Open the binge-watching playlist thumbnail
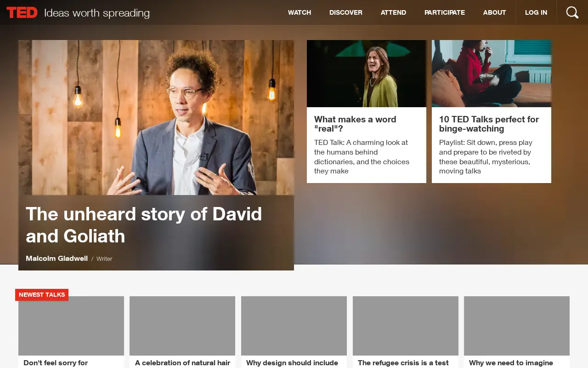 tap(492, 74)
